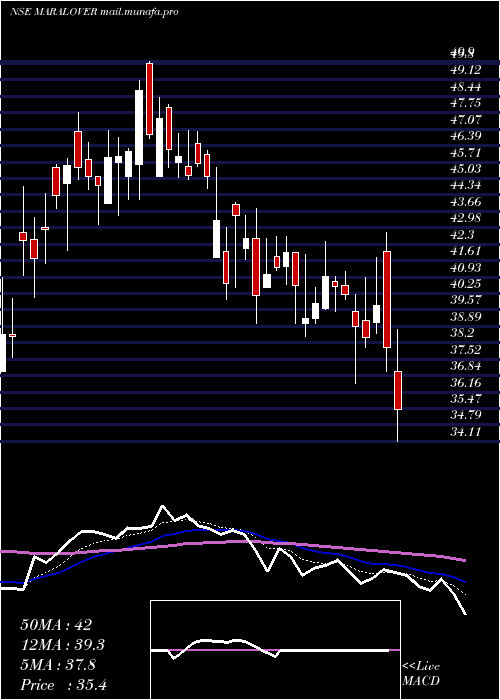
Task: Click the last red candle near 35.47
Action: (x=398, y=390)
